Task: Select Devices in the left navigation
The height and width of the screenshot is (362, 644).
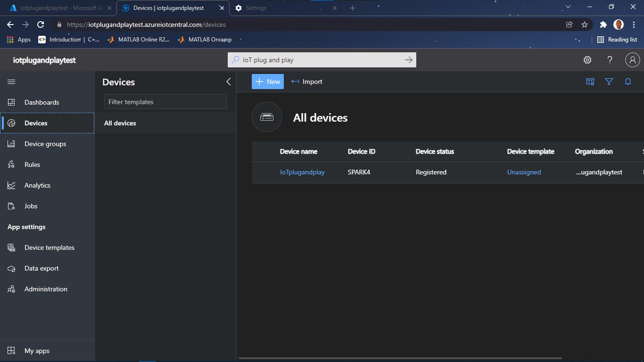Action: 47,123
